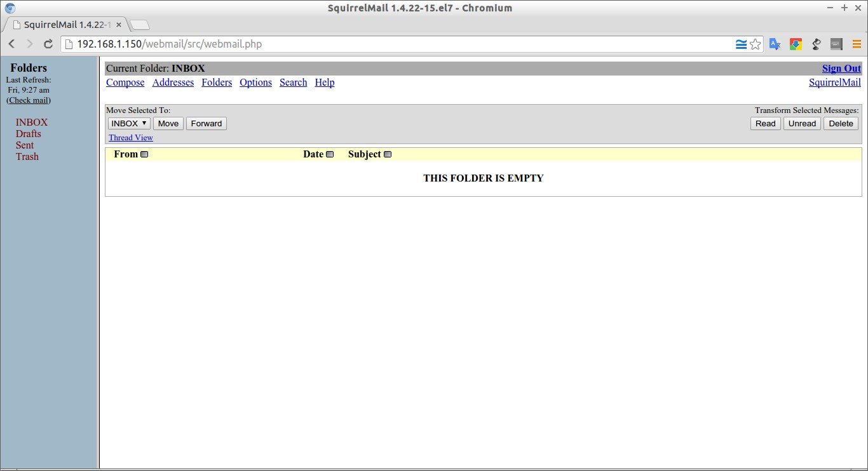Bookmark this page with the star icon
Screen dimensions: 868x471
(755, 44)
